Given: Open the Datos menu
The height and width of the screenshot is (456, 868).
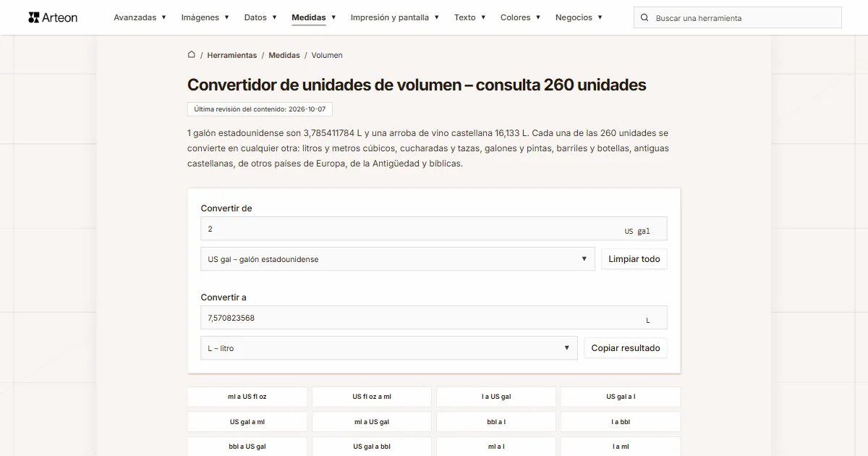Looking at the screenshot, I should (x=260, y=17).
